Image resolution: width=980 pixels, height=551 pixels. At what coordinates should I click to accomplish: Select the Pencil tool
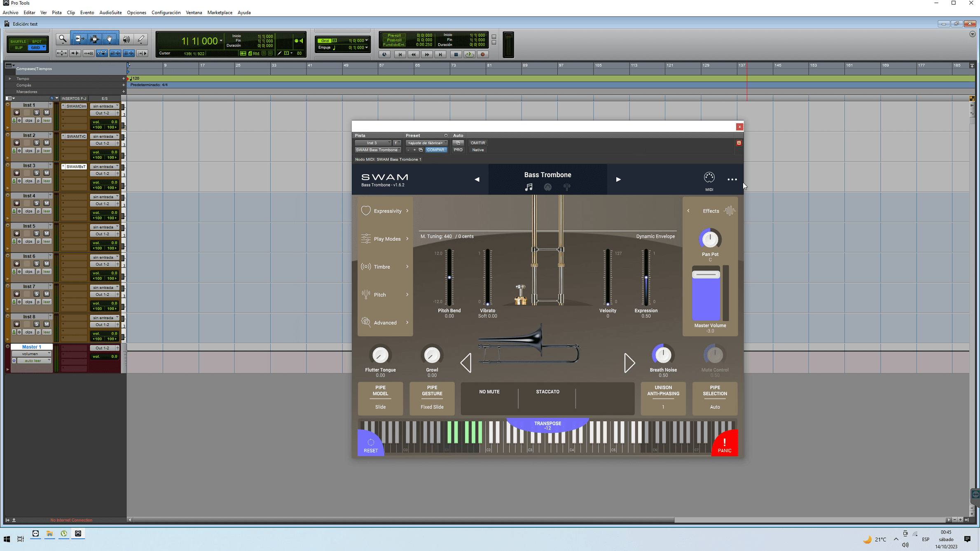click(x=141, y=39)
